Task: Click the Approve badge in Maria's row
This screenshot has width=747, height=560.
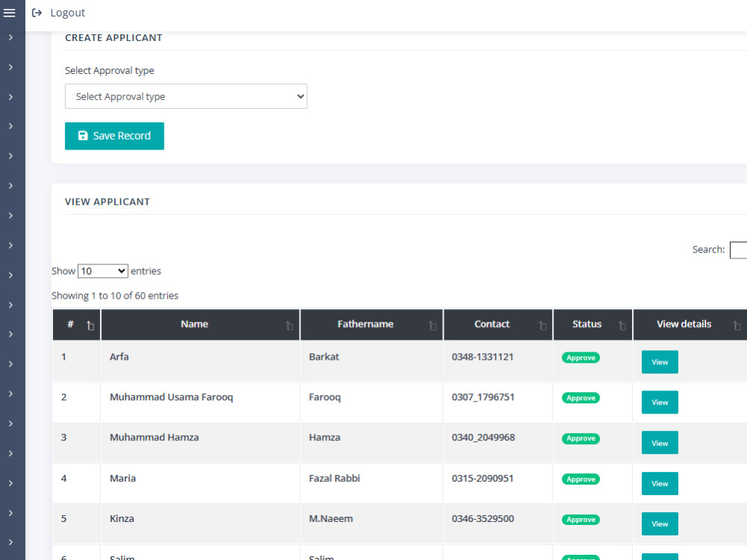Action: (580, 479)
